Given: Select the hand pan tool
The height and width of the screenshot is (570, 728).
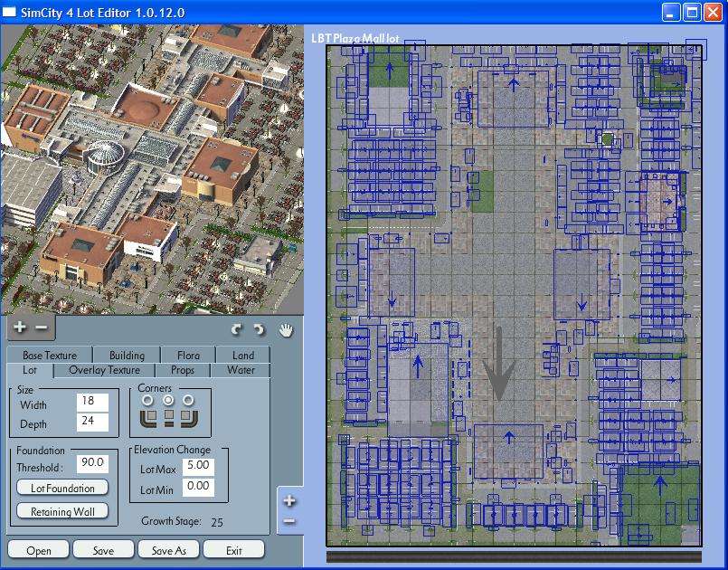Looking at the screenshot, I should (287, 330).
